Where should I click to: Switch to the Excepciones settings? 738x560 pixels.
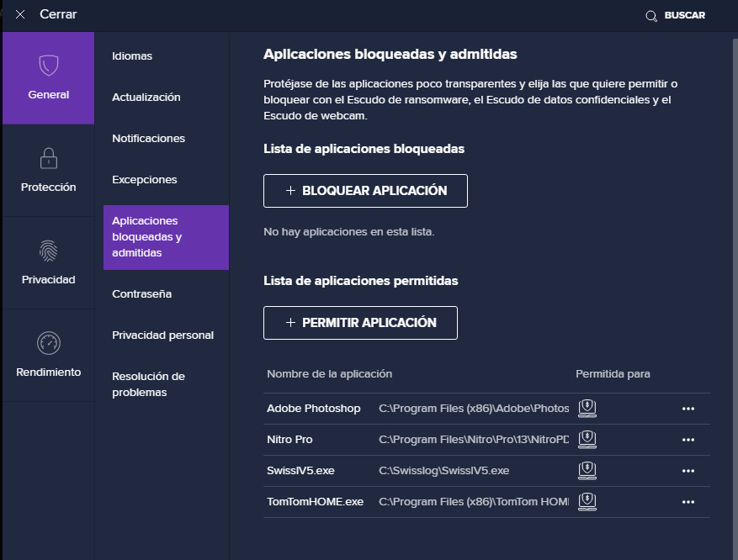(x=145, y=180)
